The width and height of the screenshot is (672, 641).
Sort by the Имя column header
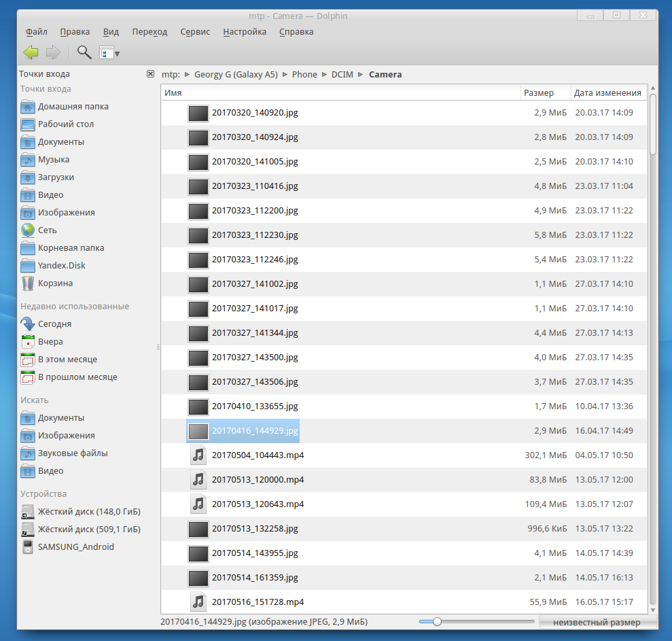pyautogui.click(x=341, y=92)
